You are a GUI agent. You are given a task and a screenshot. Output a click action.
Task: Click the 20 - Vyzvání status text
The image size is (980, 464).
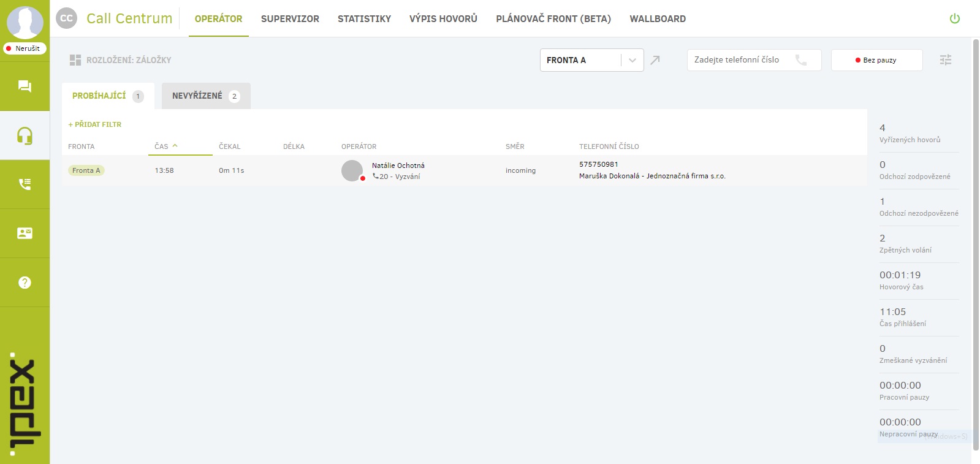pos(400,177)
